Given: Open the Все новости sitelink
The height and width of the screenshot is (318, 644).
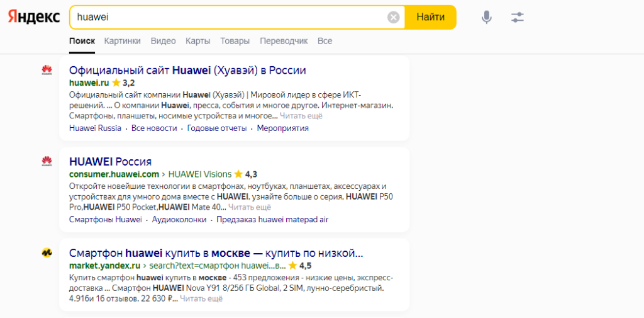Looking at the screenshot, I should click(154, 128).
